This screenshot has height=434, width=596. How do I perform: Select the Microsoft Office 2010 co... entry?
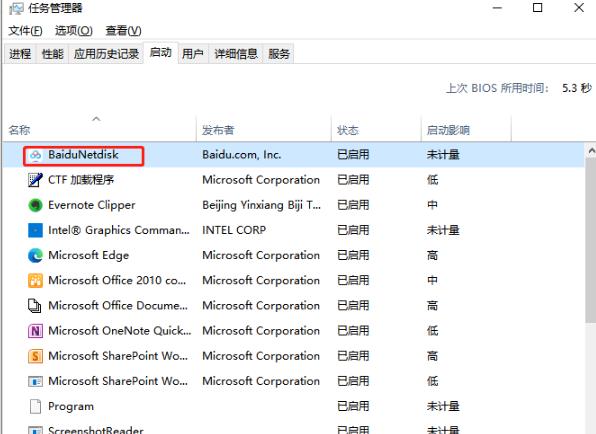click(117, 280)
